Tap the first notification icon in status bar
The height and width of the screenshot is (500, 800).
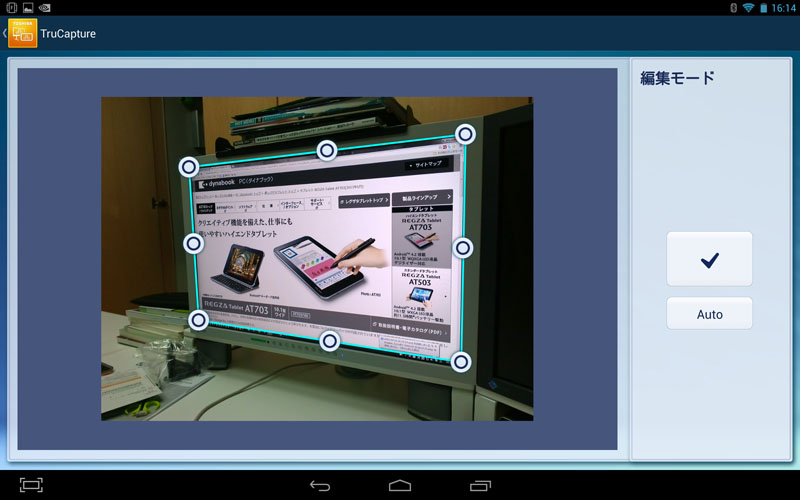point(12,8)
